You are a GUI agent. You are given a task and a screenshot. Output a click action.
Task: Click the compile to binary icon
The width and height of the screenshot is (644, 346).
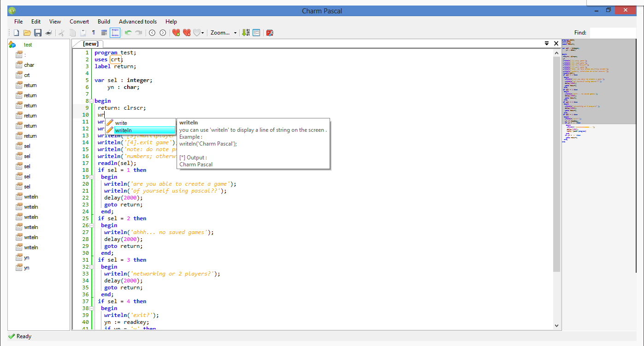[246, 33]
